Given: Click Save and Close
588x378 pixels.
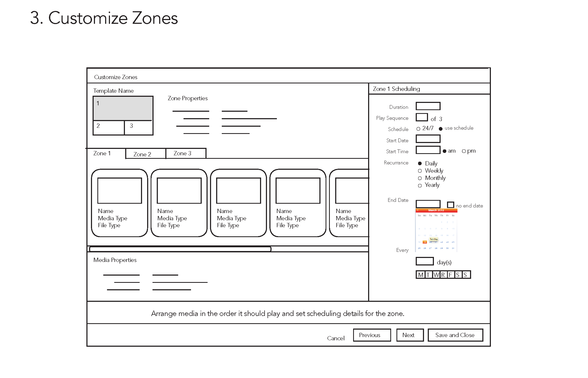Looking at the screenshot, I should pos(455,335).
